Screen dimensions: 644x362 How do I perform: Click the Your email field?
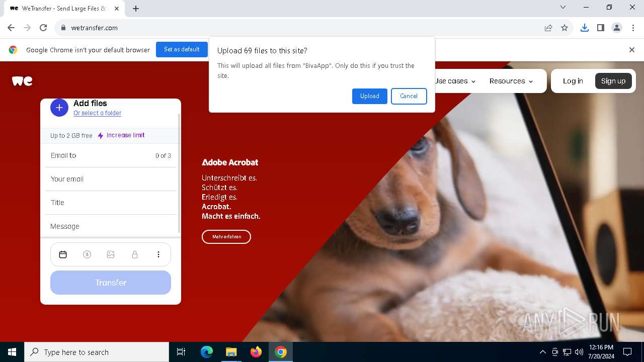coord(111,179)
